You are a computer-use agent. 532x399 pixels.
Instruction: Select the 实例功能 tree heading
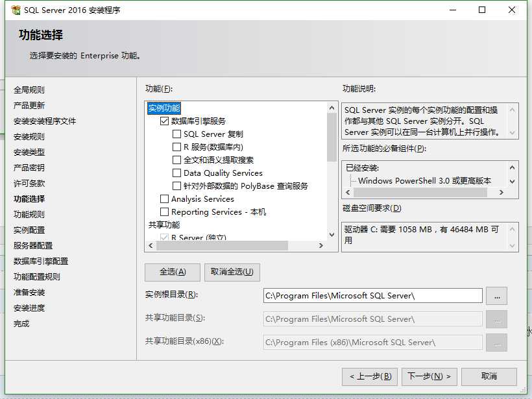[x=164, y=108]
